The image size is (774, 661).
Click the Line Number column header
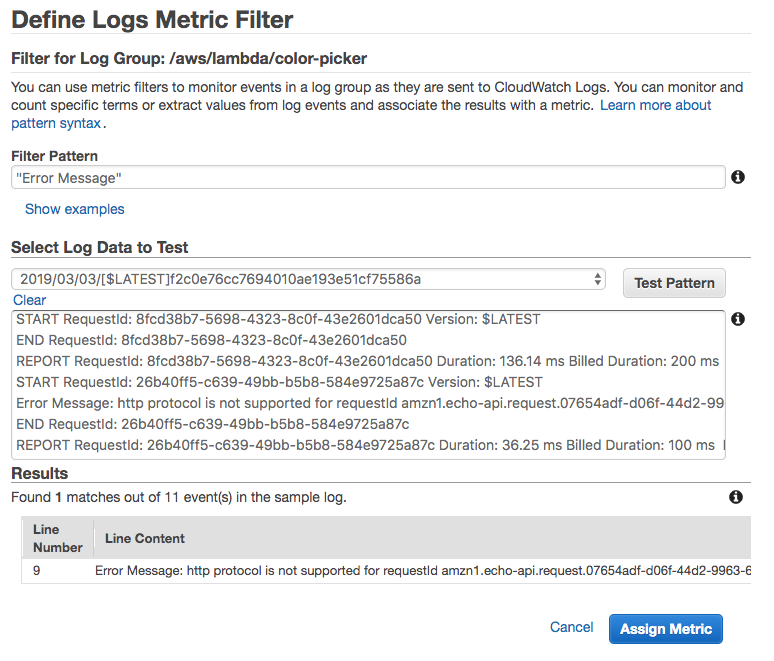pyautogui.click(x=58, y=538)
